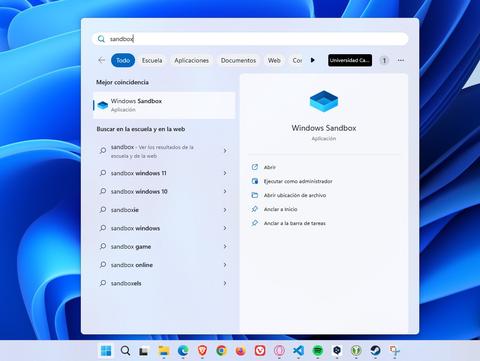480x361 pixels.
Task: Launch File Explorer from taskbar
Action: [164, 351]
